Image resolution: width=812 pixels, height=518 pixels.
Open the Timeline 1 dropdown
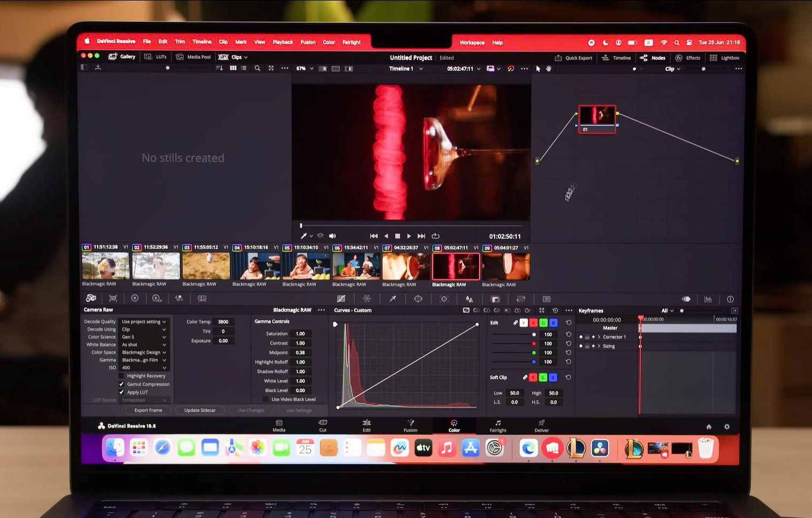pyautogui.click(x=406, y=68)
